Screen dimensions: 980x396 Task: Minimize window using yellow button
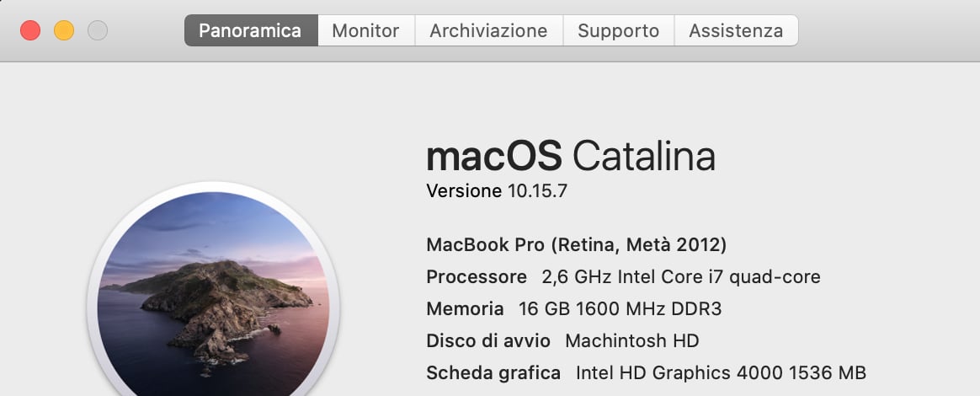coord(64,30)
